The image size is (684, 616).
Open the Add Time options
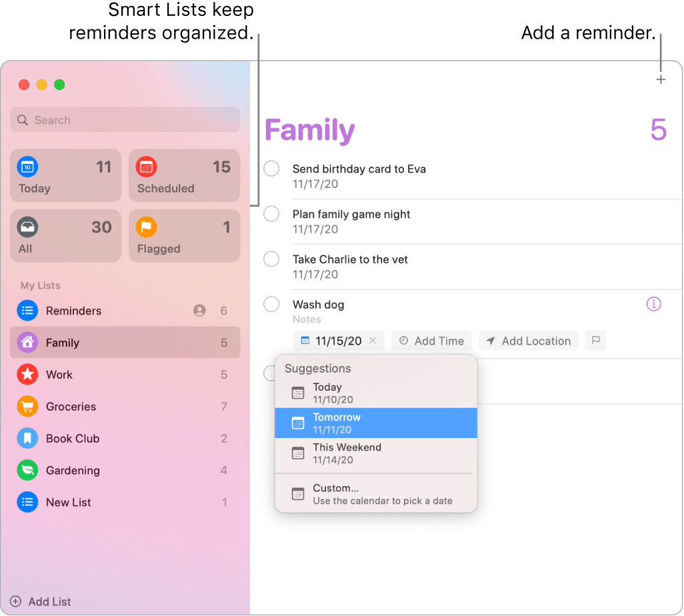pyautogui.click(x=431, y=341)
